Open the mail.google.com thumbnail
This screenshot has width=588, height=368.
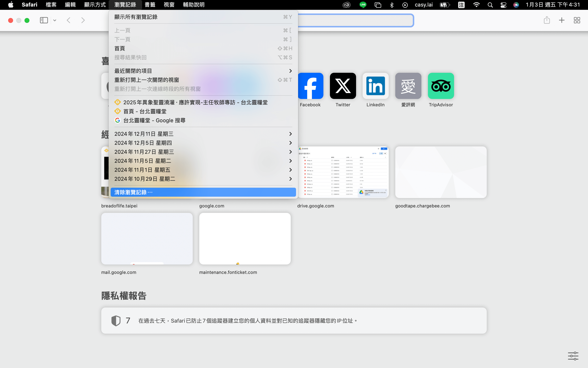click(147, 239)
